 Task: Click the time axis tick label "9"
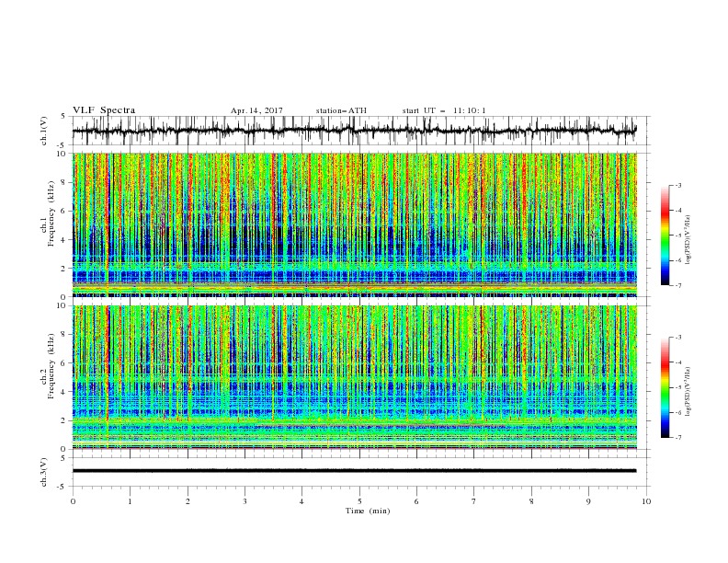pos(588,501)
